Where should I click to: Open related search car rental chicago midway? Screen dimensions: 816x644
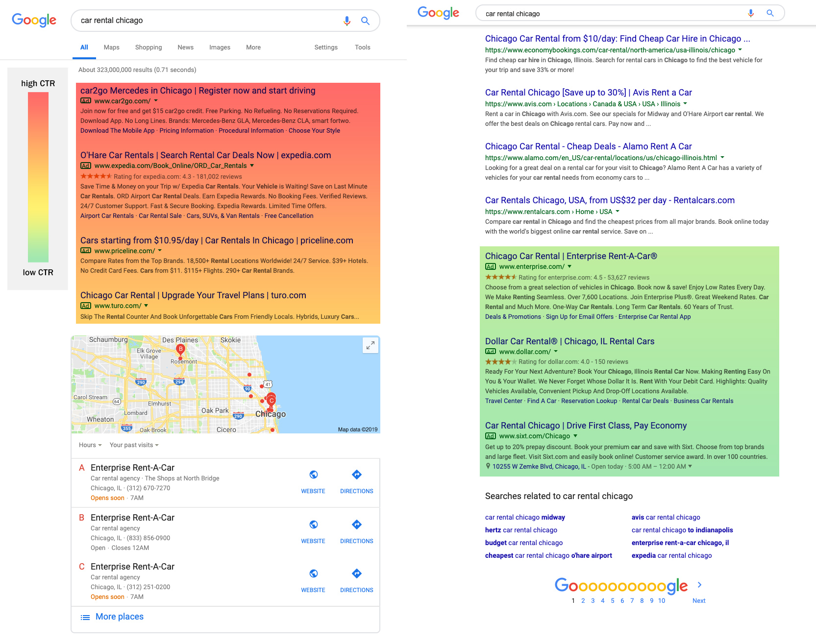click(x=525, y=517)
